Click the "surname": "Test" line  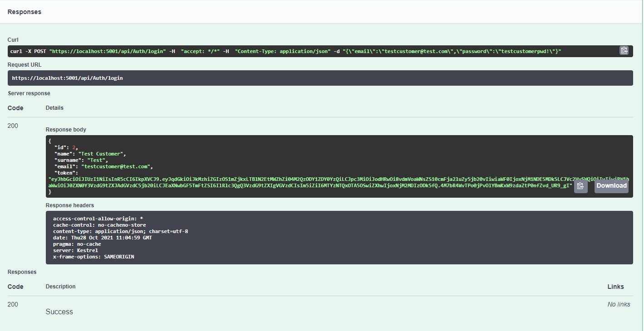click(x=81, y=160)
